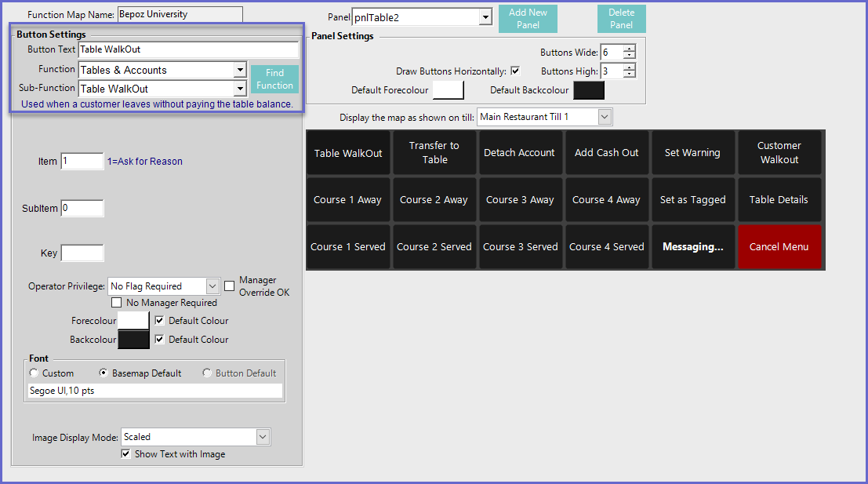Viewport: 868px width, 484px height.
Task: Click the Default Backcolour black swatch
Action: coord(589,90)
